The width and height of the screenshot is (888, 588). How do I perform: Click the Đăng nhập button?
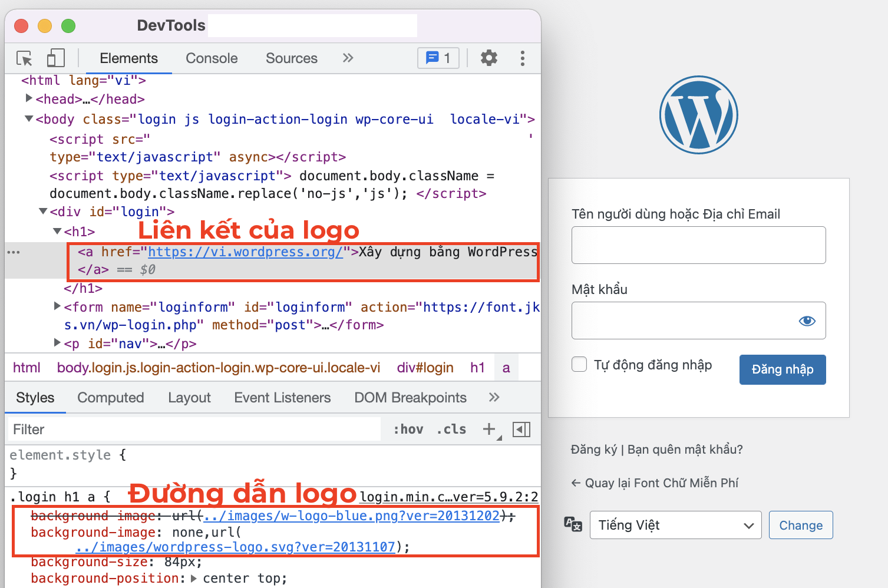pos(783,369)
